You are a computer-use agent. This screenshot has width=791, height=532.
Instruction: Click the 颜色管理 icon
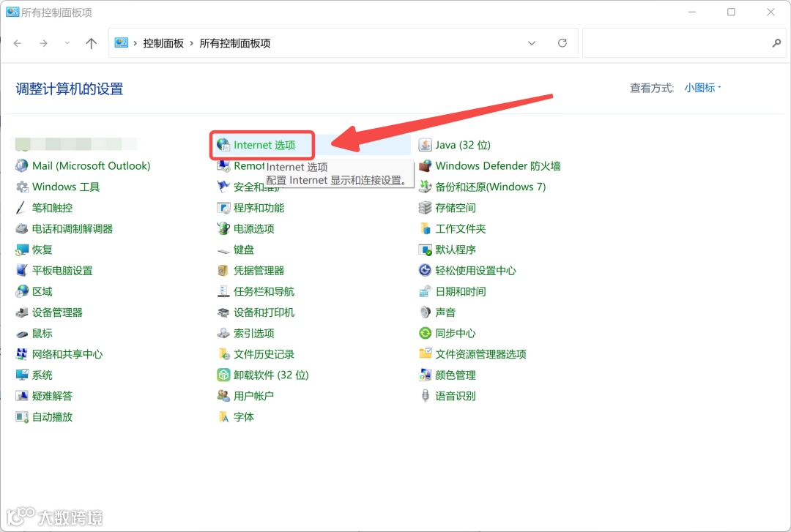425,375
